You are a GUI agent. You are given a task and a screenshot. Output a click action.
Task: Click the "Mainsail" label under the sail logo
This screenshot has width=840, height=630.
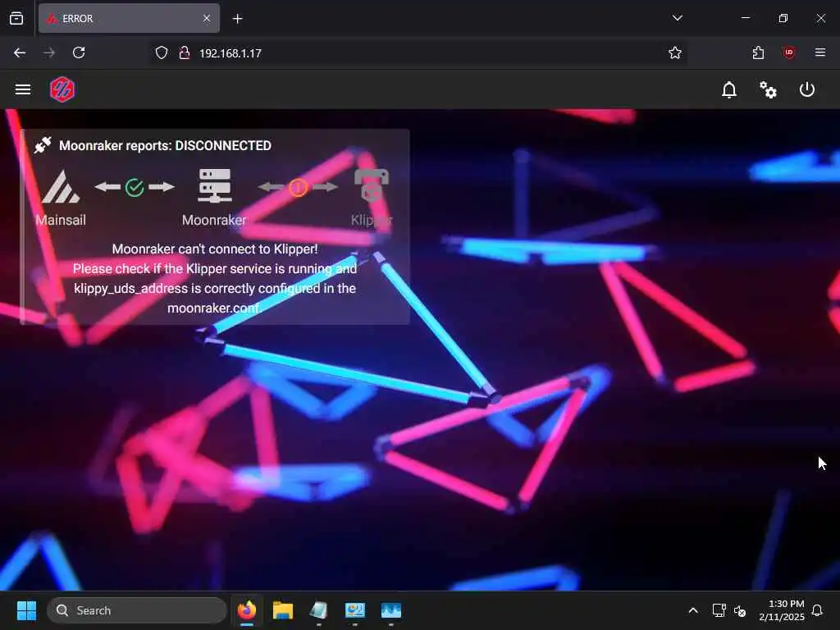coord(61,220)
